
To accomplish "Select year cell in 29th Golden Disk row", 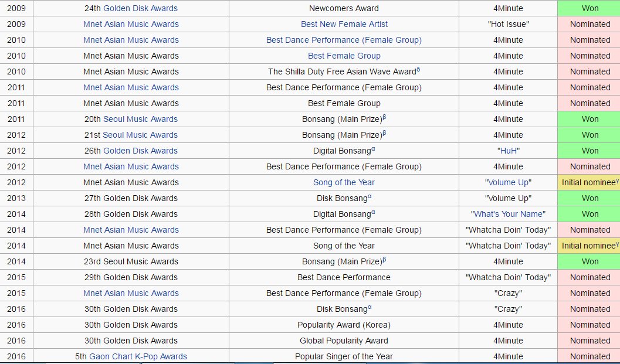I will (x=16, y=277).
